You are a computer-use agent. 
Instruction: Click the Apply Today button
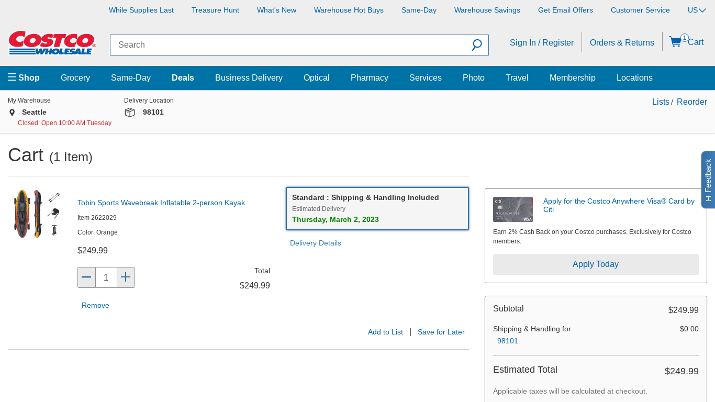(x=596, y=264)
